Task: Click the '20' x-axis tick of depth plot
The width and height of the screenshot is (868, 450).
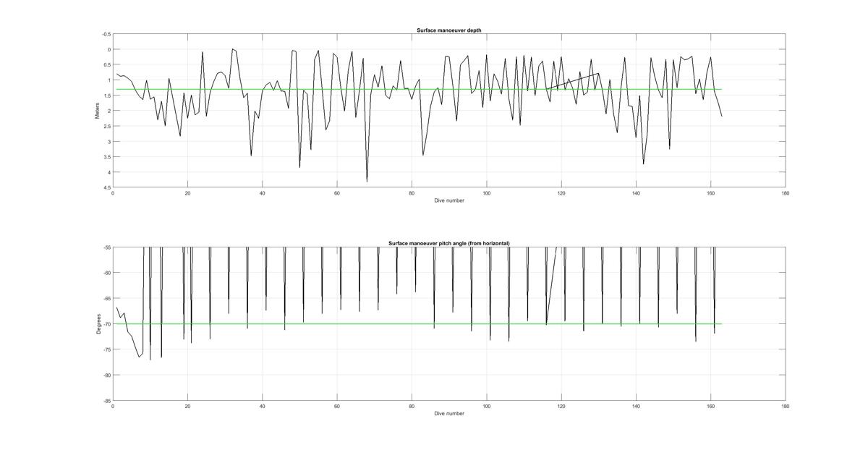Action: point(187,193)
